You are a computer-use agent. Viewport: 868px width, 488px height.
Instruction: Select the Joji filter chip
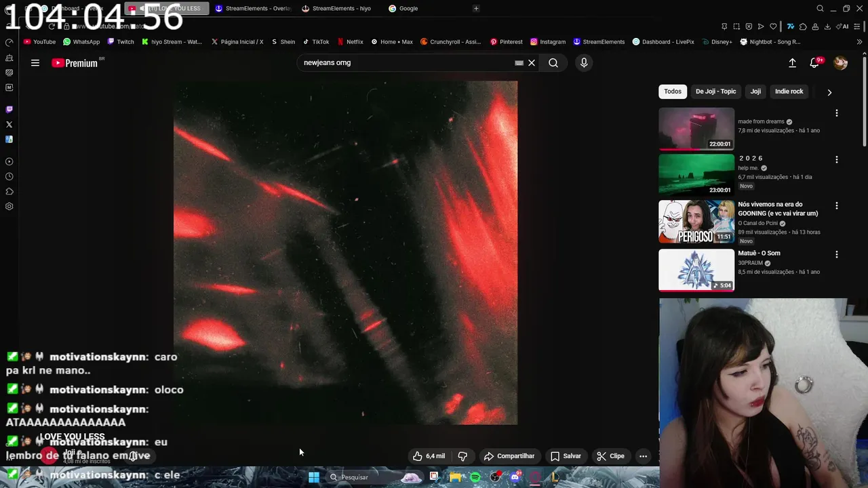coord(755,91)
